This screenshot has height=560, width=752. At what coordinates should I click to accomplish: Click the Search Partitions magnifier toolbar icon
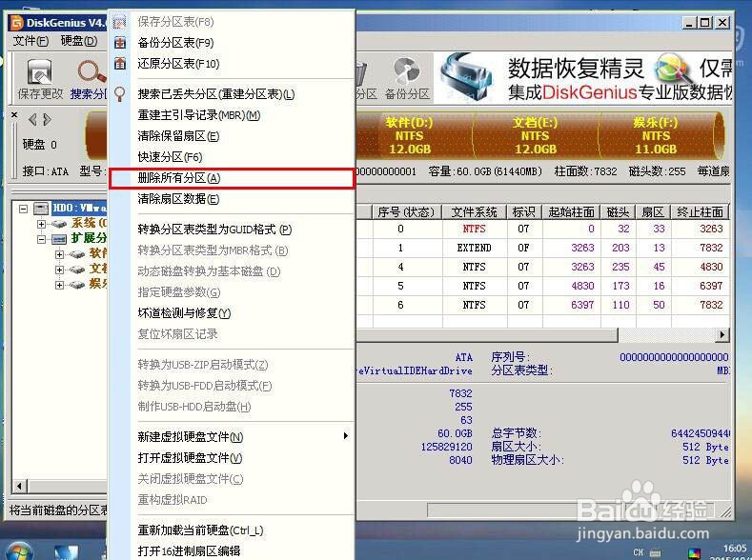[91, 71]
